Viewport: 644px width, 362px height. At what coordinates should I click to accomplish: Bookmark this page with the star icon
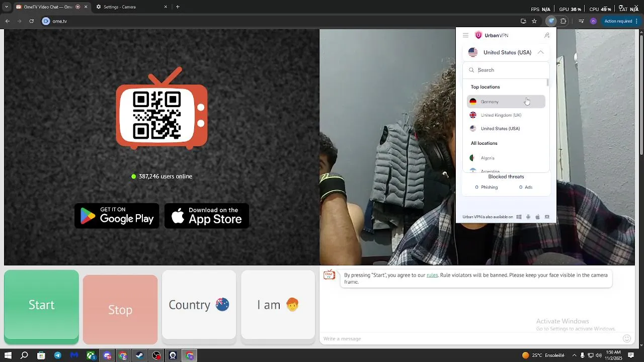[x=534, y=21]
